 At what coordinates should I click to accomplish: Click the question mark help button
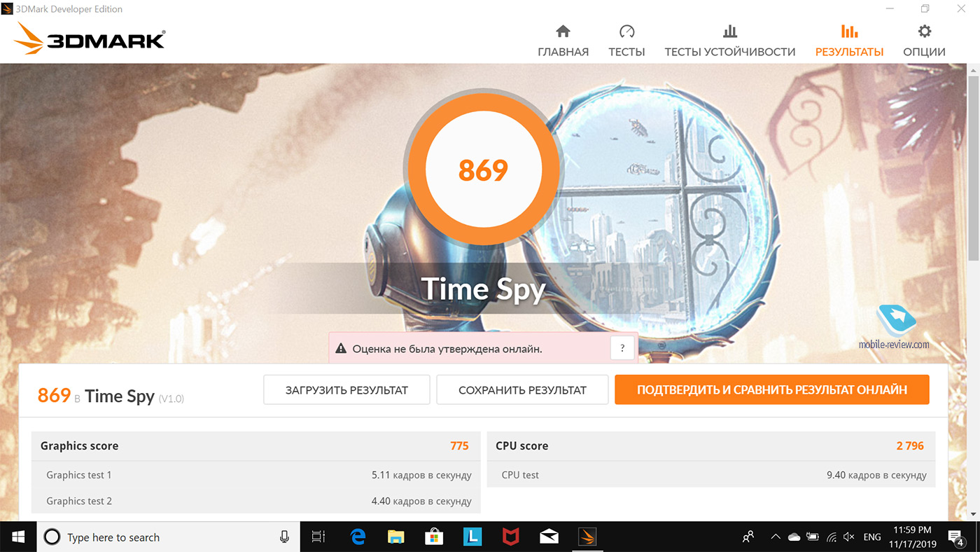[x=622, y=348]
